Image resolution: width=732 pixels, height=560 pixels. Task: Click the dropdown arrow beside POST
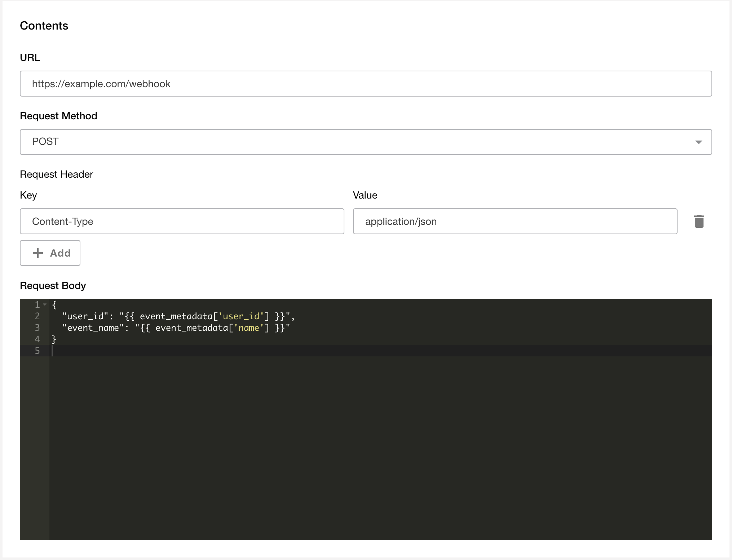698,142
